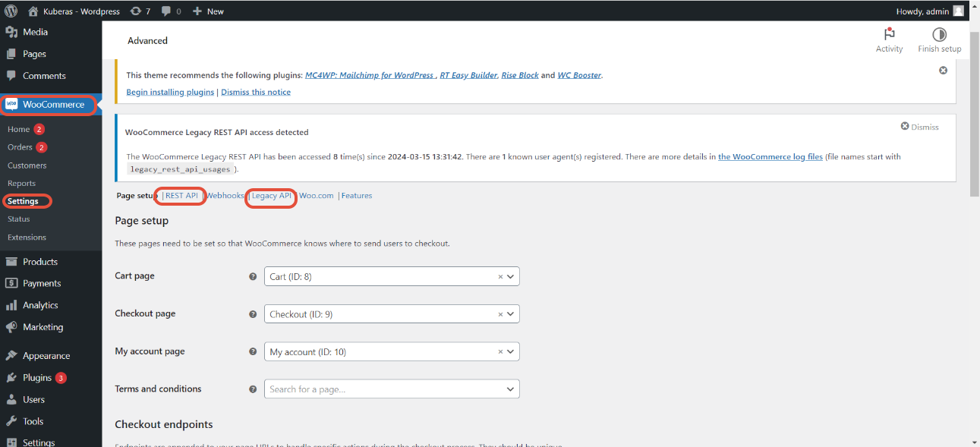Click the Page setup section label
This screenshot has width=980, height=447.
click(136, 196)
